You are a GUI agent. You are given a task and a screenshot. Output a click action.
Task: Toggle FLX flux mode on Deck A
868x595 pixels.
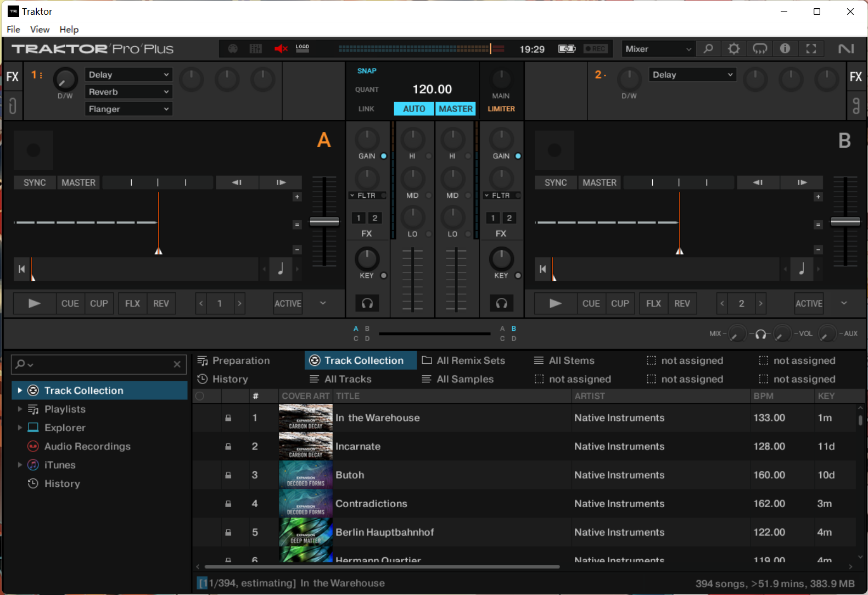[x=132, y=303]
